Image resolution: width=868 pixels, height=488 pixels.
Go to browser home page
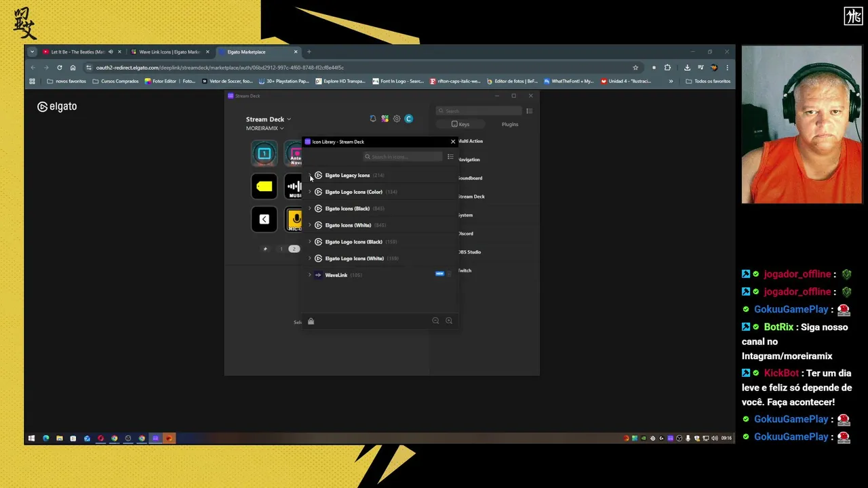click(73, 68)
